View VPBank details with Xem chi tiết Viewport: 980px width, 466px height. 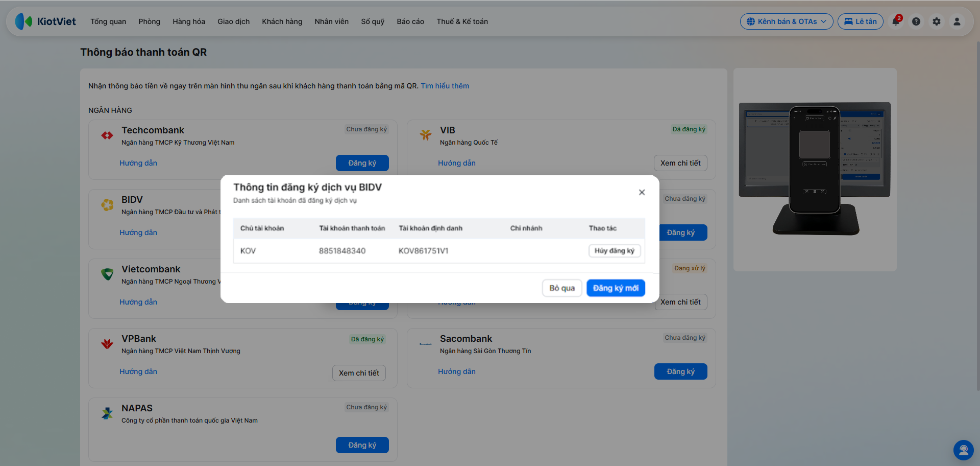pos(359,373)
